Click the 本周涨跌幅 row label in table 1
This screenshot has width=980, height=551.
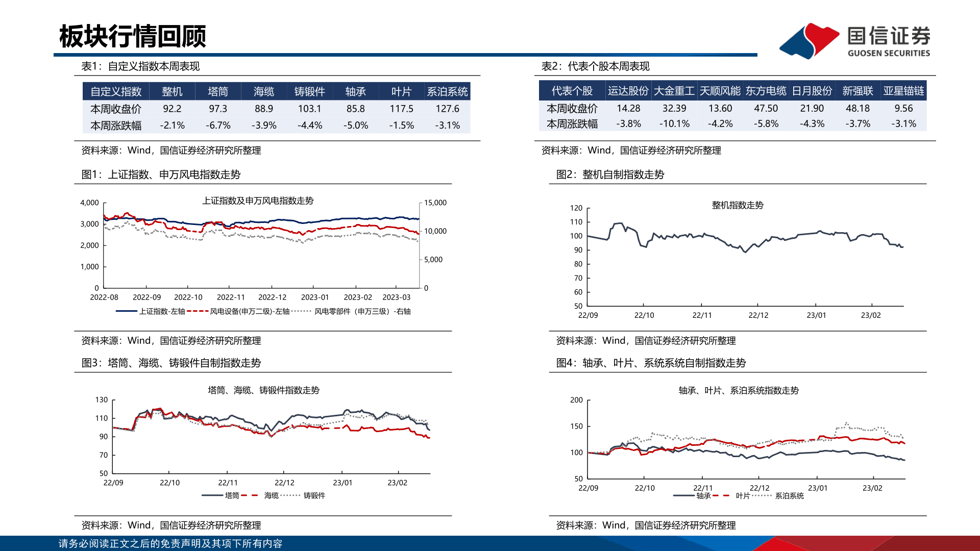click(116, 126)
